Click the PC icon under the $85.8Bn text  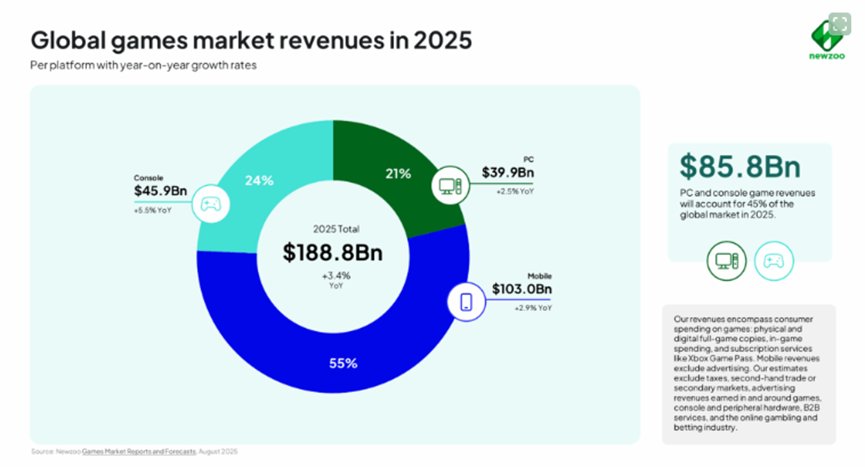pyautogui.click(x=726, y=261)
